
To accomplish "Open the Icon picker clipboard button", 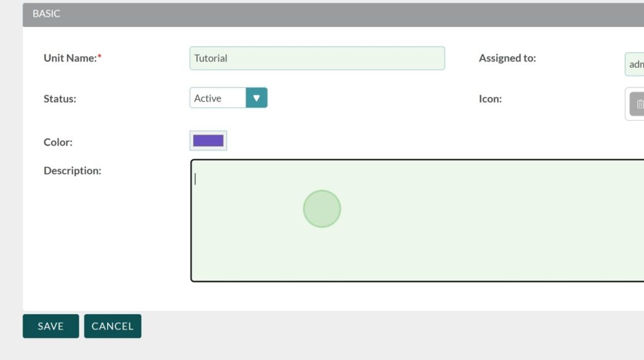I will tap(636, 104).
